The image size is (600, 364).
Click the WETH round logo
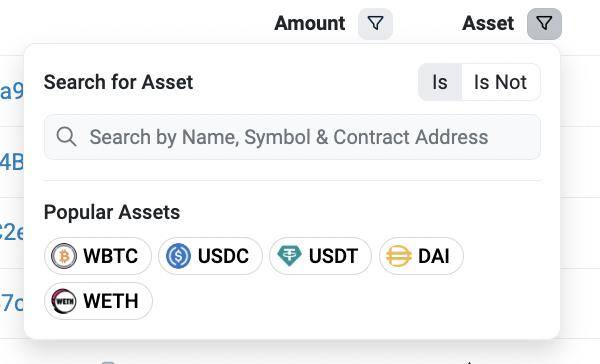click(64, 301)
